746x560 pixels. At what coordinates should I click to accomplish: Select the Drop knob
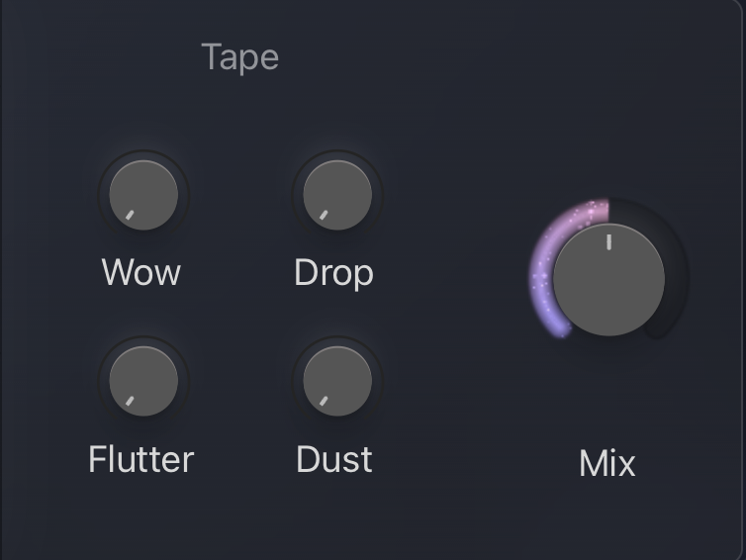pos(336,195)
